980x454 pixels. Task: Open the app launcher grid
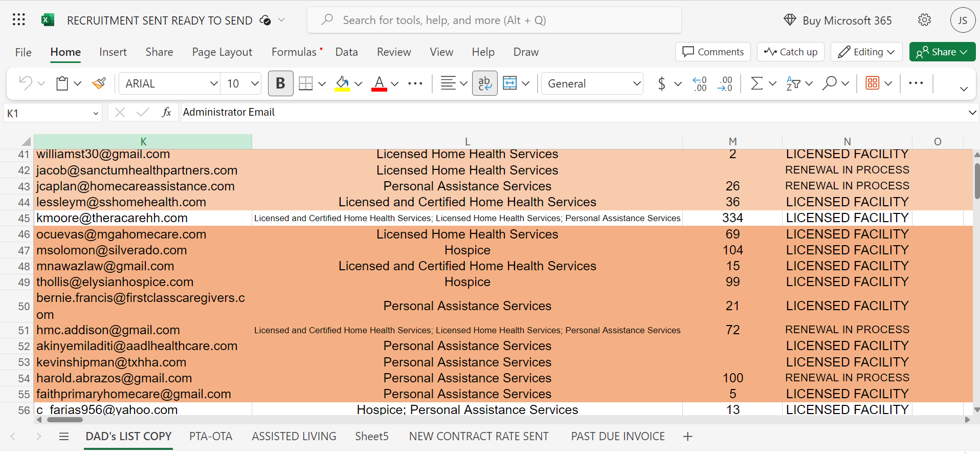19,20
